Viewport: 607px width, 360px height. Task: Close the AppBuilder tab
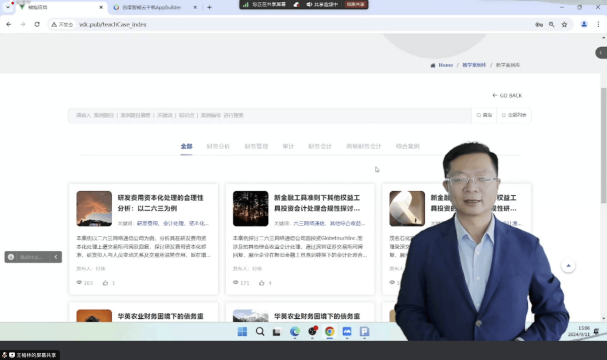[x=195, y=7]
